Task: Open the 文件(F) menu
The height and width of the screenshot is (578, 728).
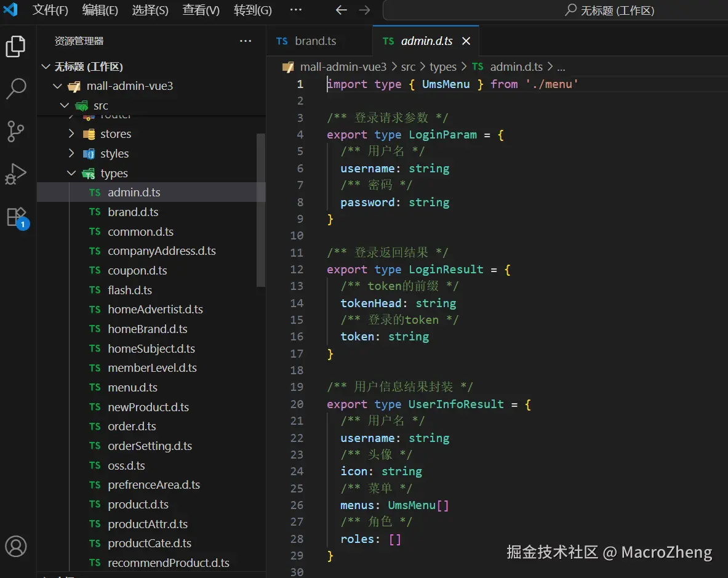Action: tap(50, 10)
